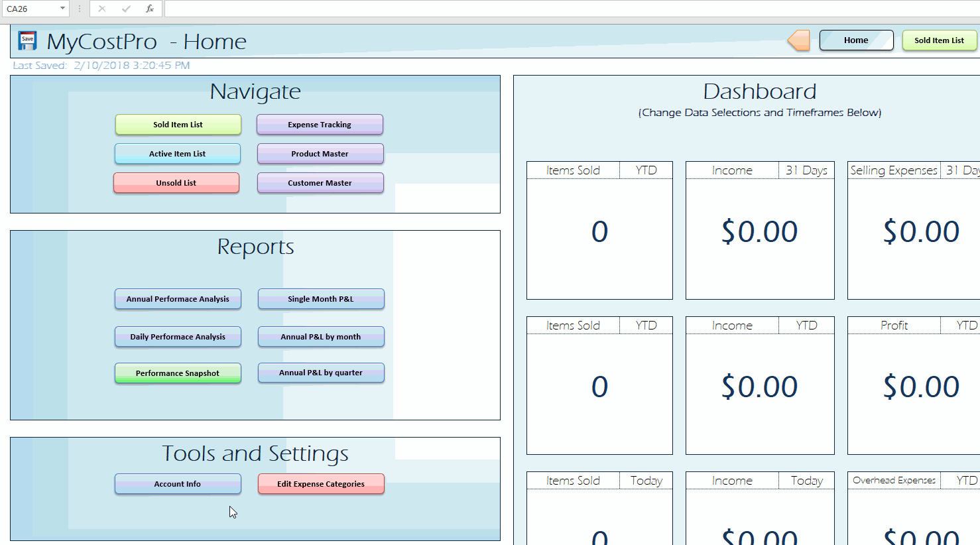980x545 pixels.
Task: Click the Last Saved timestamp text
Action: (x=101, y=66)
